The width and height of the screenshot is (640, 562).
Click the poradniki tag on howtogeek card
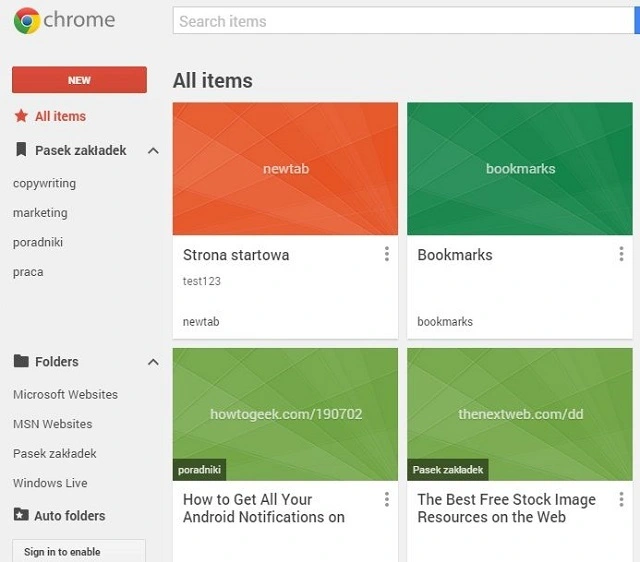tap(200, 470)
